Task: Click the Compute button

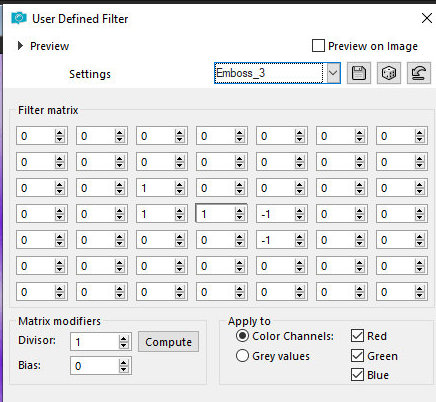Action: [x=168, y=342]
